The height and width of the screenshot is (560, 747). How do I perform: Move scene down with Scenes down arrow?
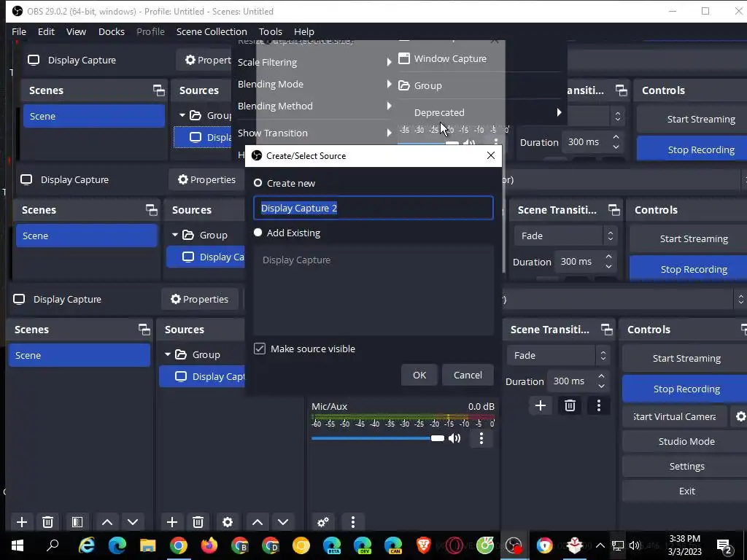[133, 522]
